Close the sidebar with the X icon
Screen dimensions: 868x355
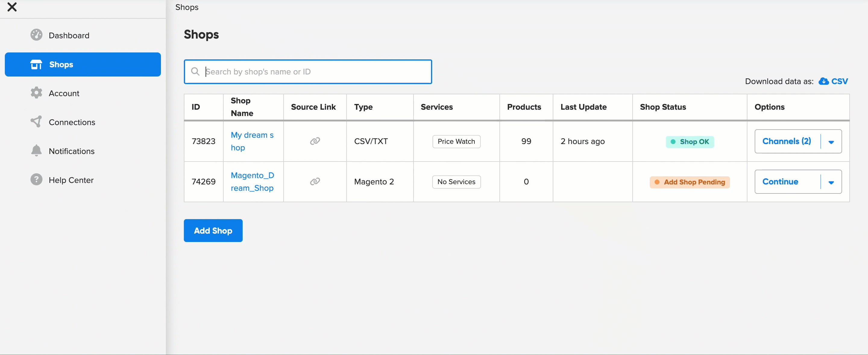pos(12,7)
